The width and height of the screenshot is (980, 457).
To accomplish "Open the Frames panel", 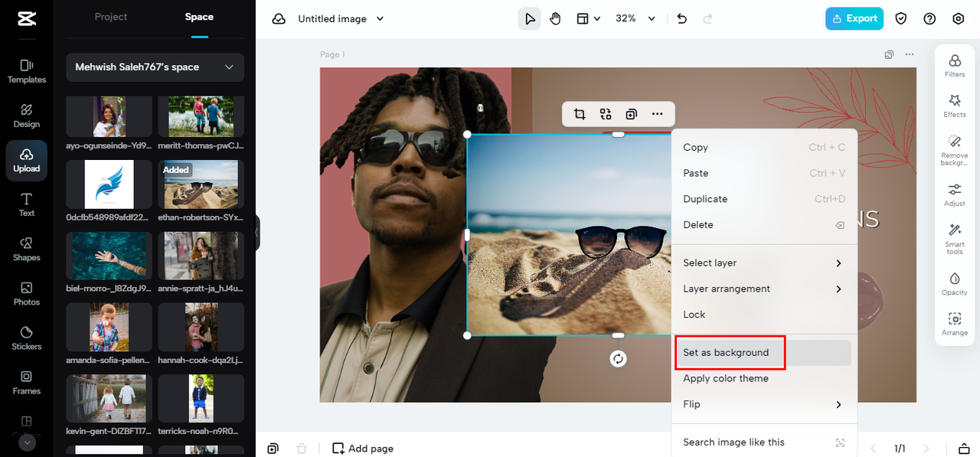I will (26, 382).
